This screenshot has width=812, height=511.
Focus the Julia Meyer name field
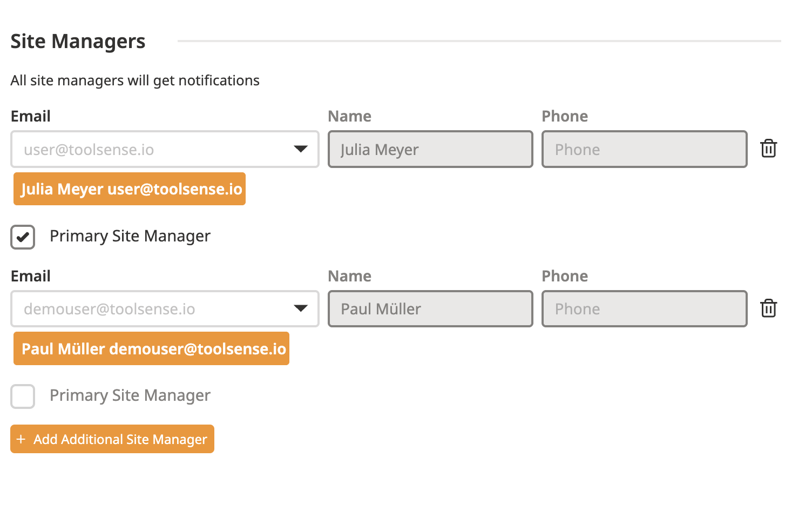(430, 149)
